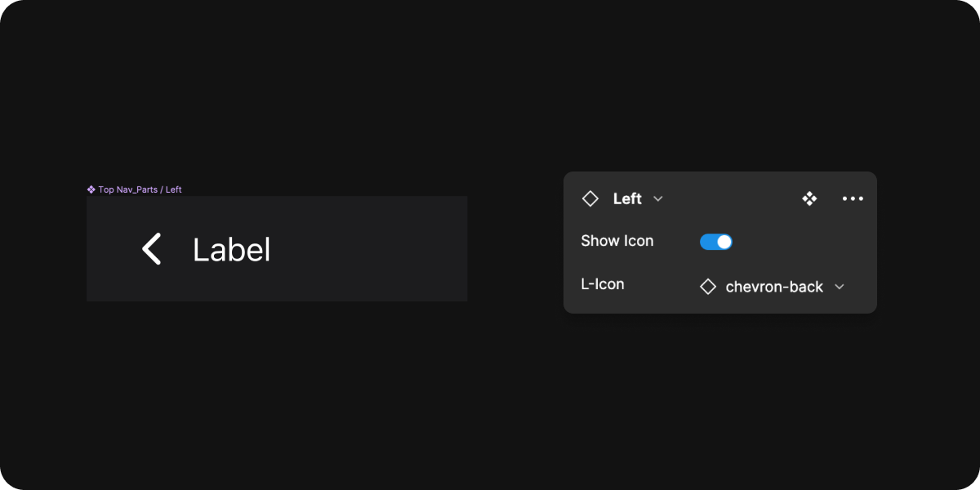Select the Top Nav_Parts / Left frame label
Viewport: 980px width, 490px height.
140,189
